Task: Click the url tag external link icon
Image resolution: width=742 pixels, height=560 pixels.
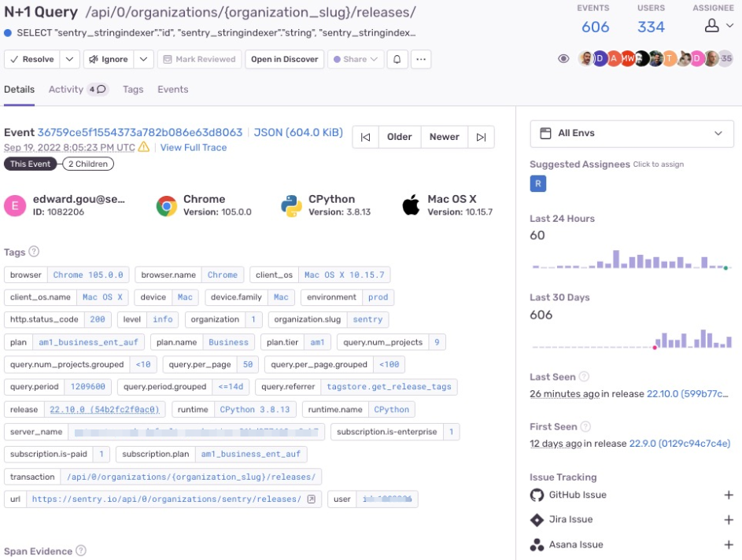Action: coord(312,499)
